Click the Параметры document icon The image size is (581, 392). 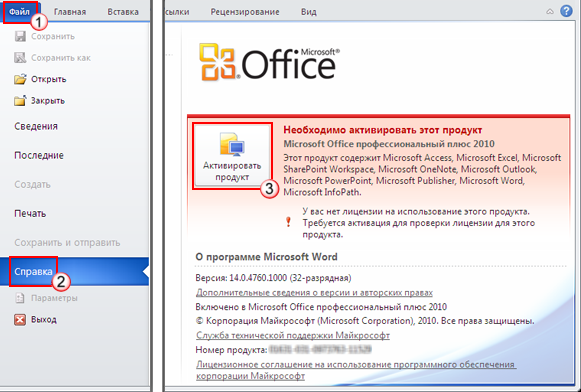pos(20,298)
